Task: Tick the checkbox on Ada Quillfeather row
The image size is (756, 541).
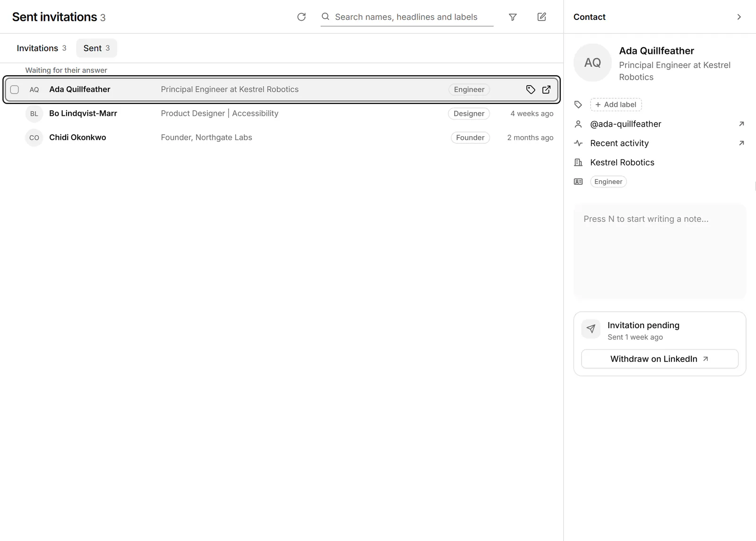Action: click(x=15, y=89)
